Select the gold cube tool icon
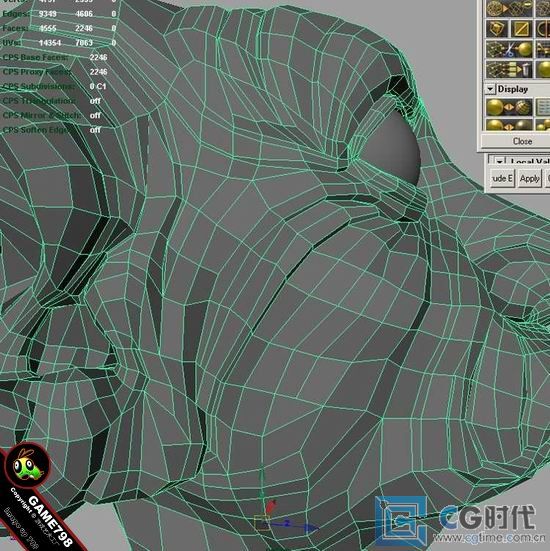This screenshot has width=550, height=551. (x=497, y=29)
